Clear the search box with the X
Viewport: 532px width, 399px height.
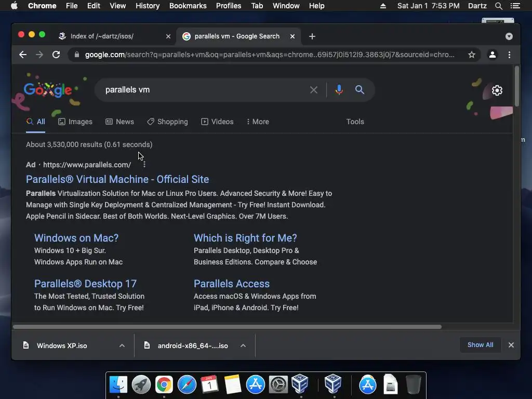click(314, 90)
